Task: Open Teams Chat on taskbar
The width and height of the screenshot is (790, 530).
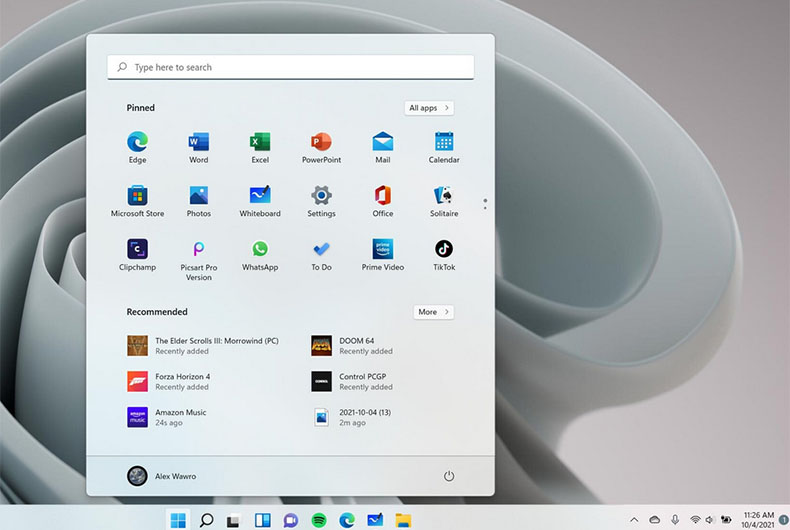Action: coord(291,520)
